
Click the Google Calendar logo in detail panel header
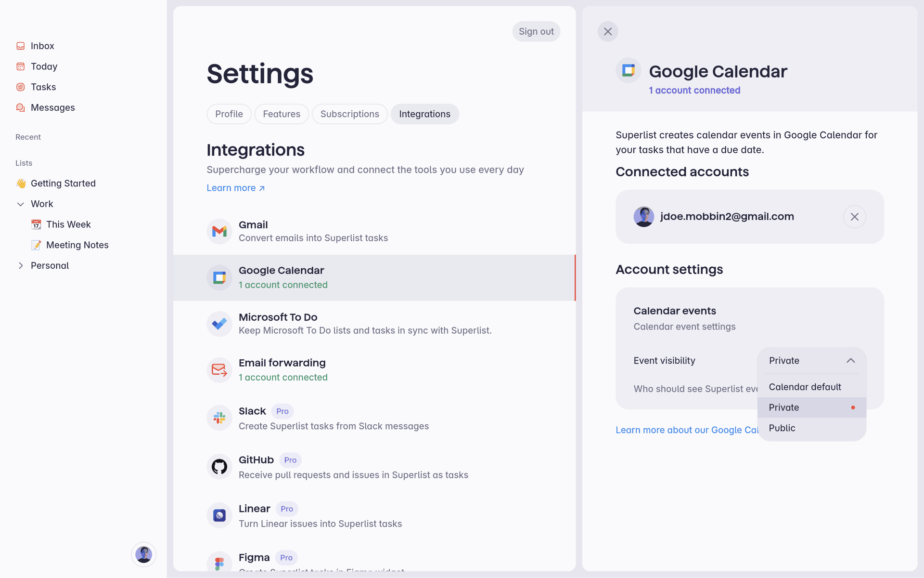tap(629, 71)
